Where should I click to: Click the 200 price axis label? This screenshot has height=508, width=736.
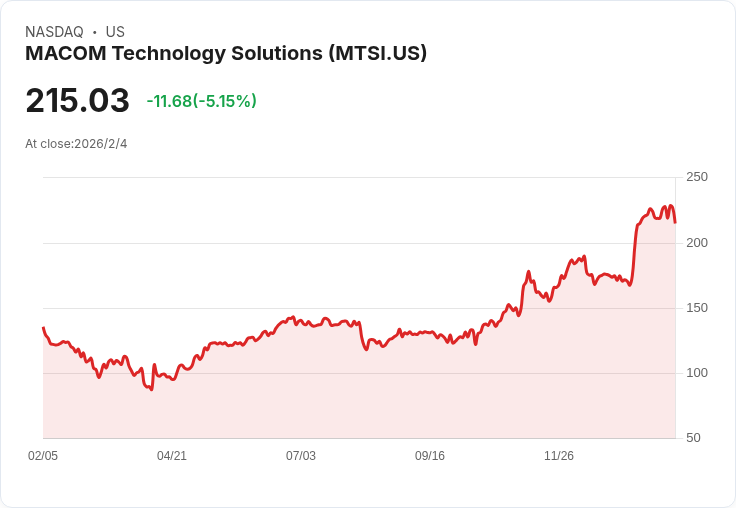pyautogui.click(x=697, y=243)
